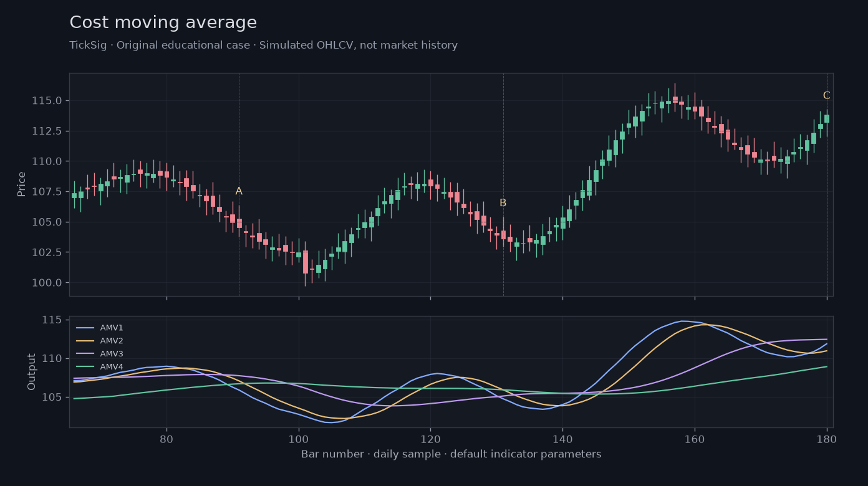Select the AMV3 legend label

coord(112,354)
